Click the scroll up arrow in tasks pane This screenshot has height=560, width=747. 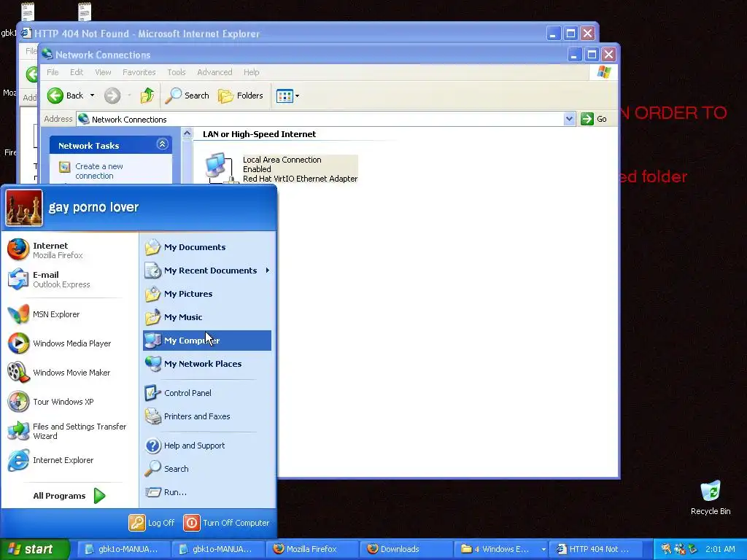click(187, 134)
